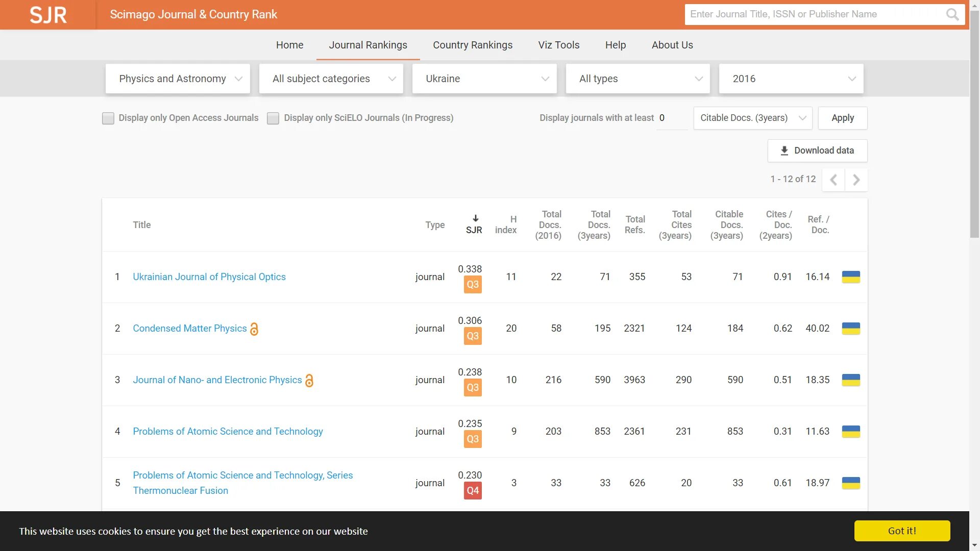Open Ukrainian Journal of Physical Optics link
Viewport: 980px width, 551px height.
(x=209, y=277)
